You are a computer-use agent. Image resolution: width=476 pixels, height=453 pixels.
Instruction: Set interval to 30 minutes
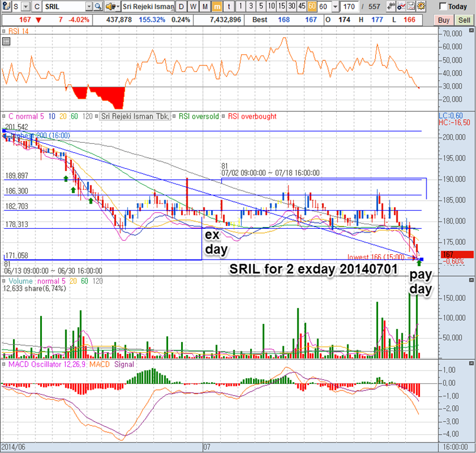coord(292,6)
